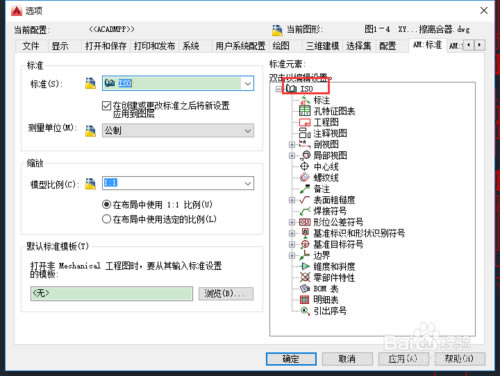Screen dimensions: 500x376
Task: Expand the 基准标识和形状识别符号 tree node
Action: click(x=292, y=233)
